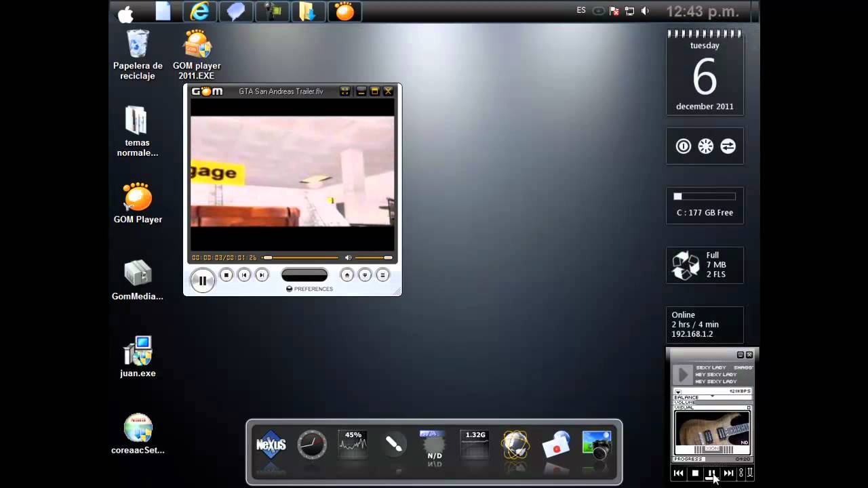Go to previous track in music widget
Image resolution: width=868 pixels, height=488 pixels.
pyautogui.click(x=678, y=473)
